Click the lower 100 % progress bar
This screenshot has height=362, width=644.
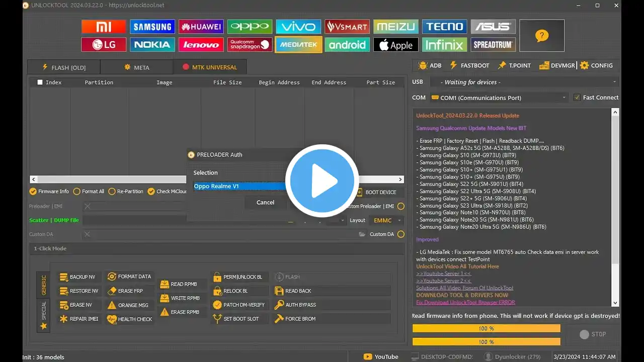486,342
